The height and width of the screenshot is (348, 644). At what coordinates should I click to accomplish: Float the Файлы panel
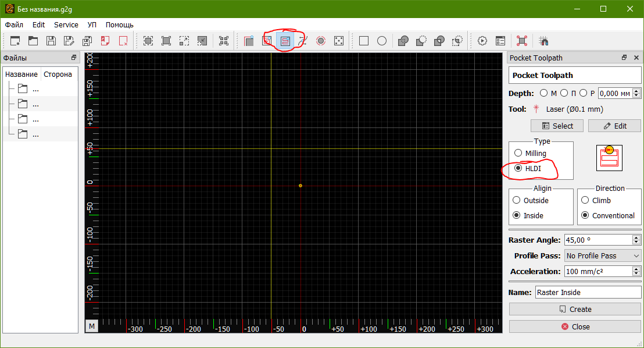pos(73,58)
